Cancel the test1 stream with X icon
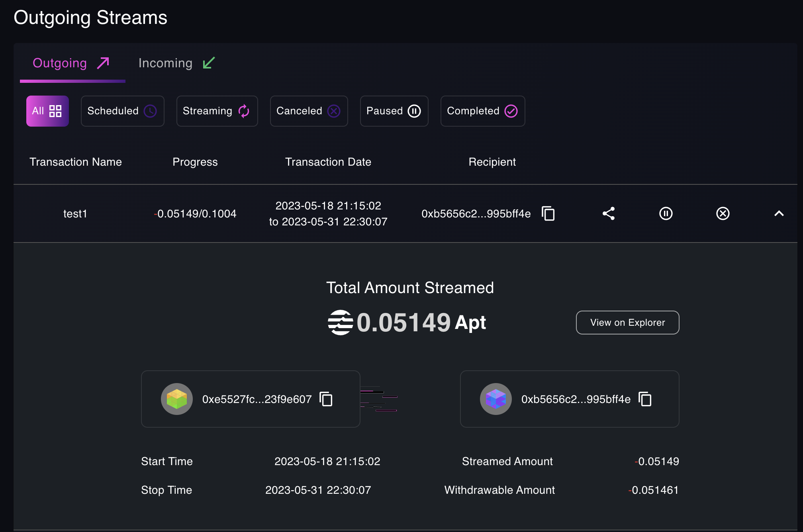This screenshot has width=803, height=532. 723,213
